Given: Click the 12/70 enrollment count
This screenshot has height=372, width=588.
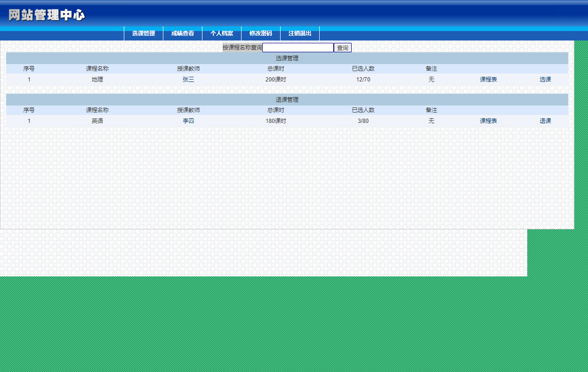Looking at the screenshot, I should pyautogui.click(x=363, y=80).
